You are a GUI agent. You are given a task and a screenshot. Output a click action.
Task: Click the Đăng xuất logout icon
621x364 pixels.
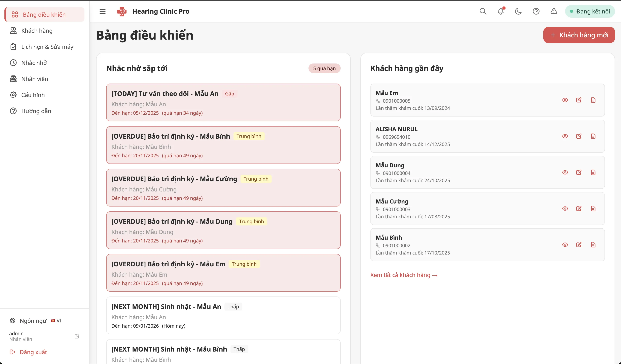tap(13, 352)
